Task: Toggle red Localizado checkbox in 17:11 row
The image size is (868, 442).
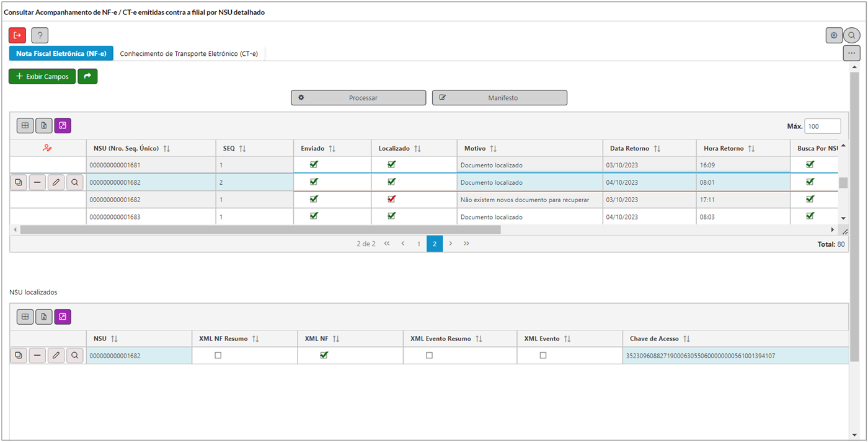Action: (x=391, y=199)
